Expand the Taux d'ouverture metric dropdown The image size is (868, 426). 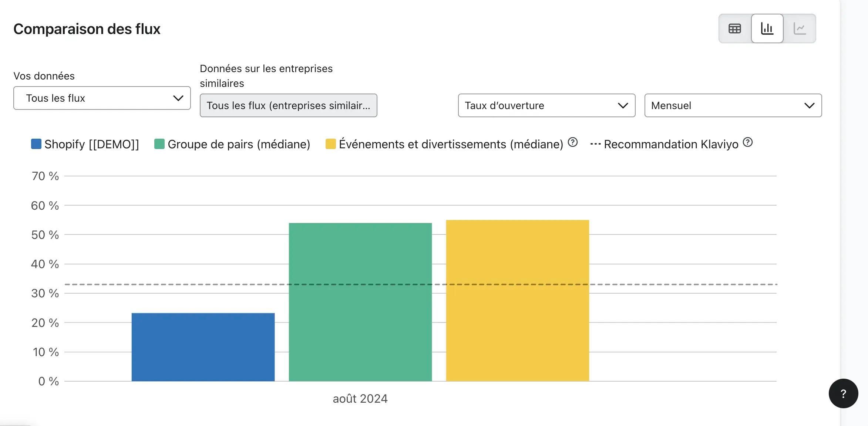pos(546,105)
